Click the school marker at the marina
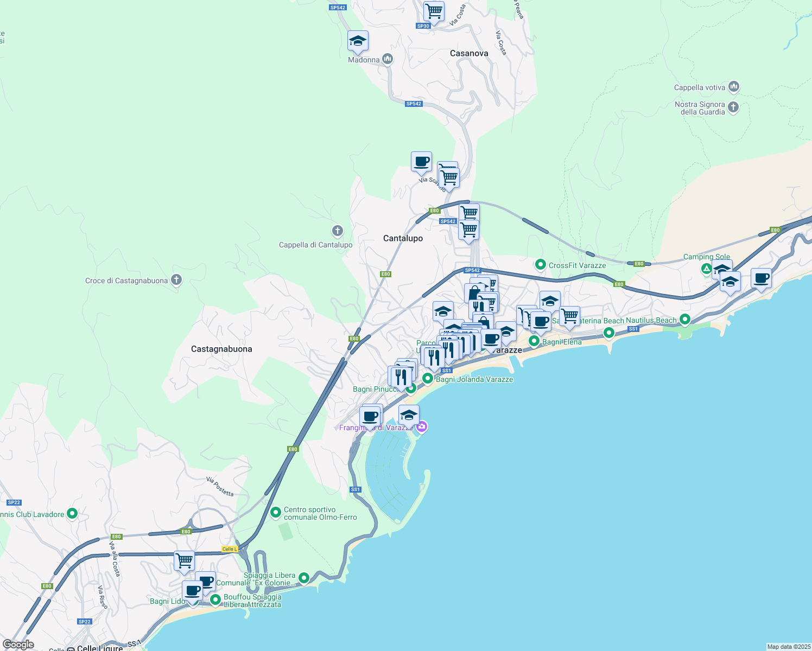Image resolution: width=812 pixels, height=651 pixels. pyautogui.click(x=409, y=416)
